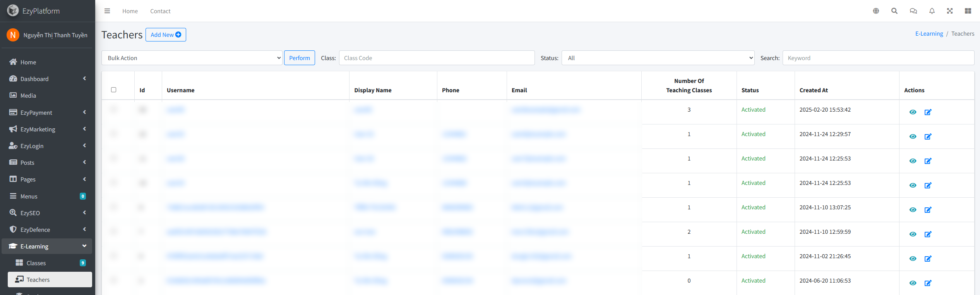The height and width of the screenshot is (295, 980).
Task: Expand the EzyPayment sidebar menu
Action: click(x=47, y=112)
